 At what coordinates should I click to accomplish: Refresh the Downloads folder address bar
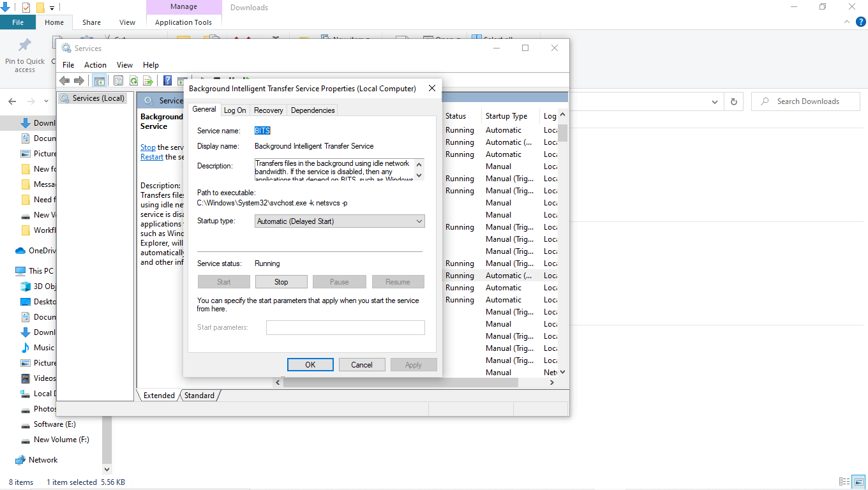coord(734,101)
